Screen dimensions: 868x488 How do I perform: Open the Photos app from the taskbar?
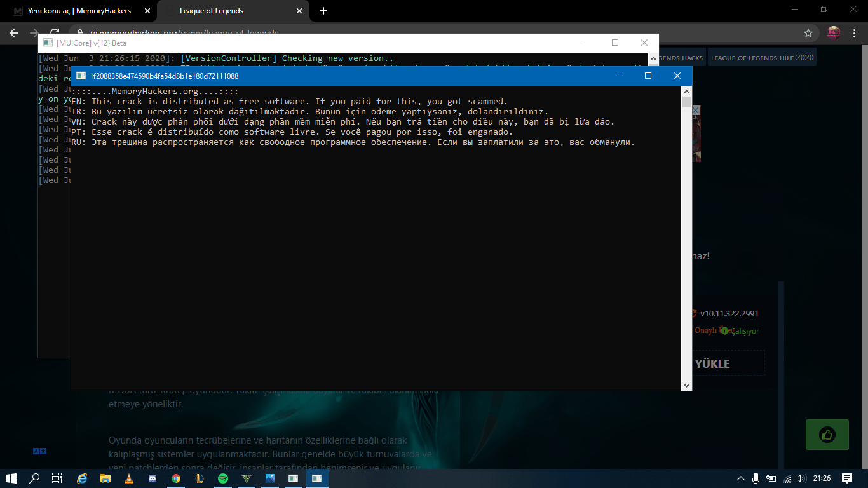coord(270,478)
